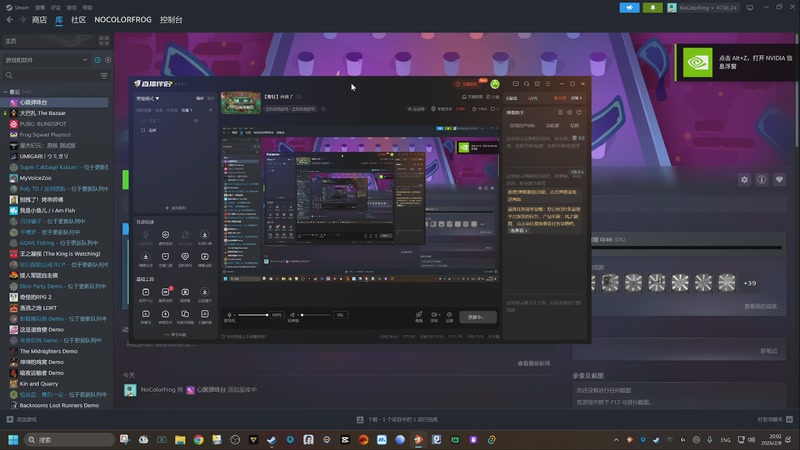Open the 商店 store tab in Steam

tap(39, 19)
